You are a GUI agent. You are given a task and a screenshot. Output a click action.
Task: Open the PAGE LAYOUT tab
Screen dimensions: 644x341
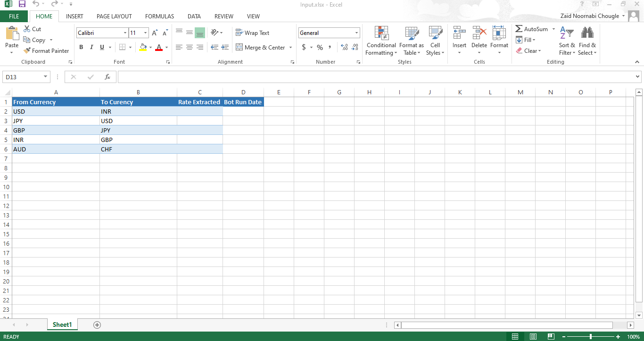(x=114, y=16)
